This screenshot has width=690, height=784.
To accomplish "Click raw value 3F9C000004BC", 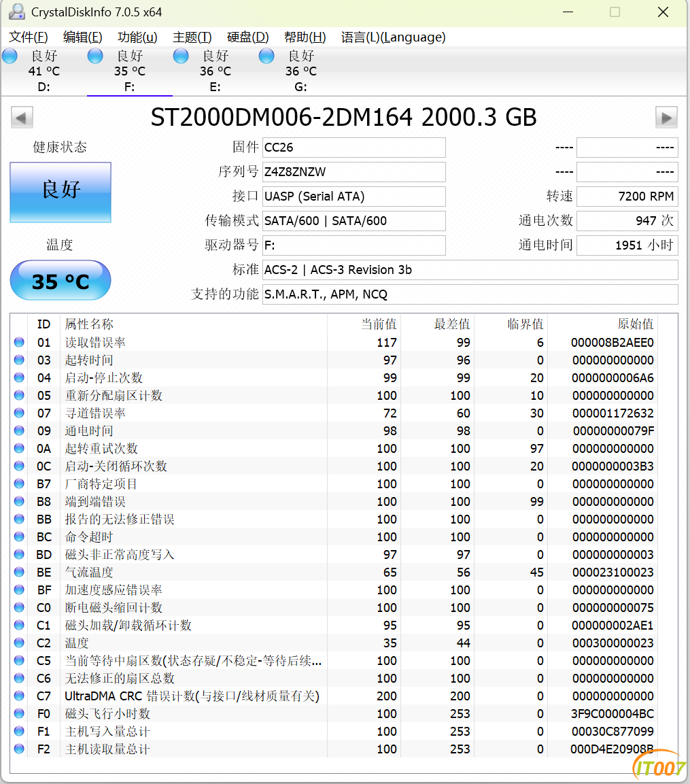I will pyautogui.click(x=613, y=713).
